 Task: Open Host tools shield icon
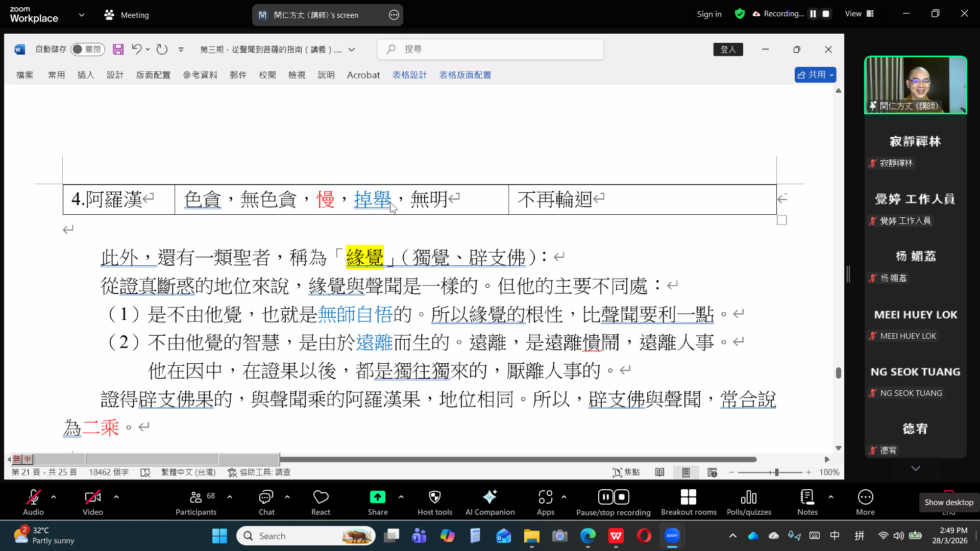434,497
